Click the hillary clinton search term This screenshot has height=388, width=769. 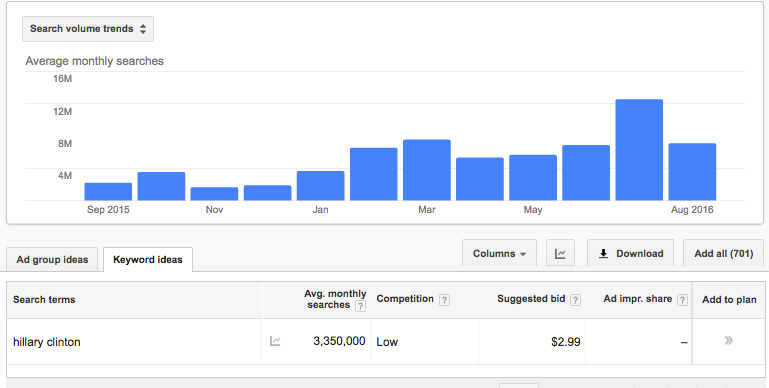[47, 342]
